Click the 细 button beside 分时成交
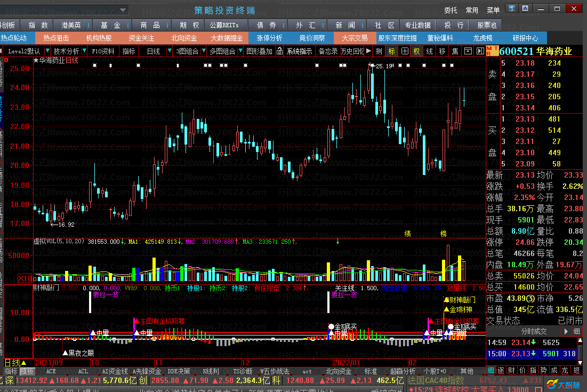 [576, 331]
